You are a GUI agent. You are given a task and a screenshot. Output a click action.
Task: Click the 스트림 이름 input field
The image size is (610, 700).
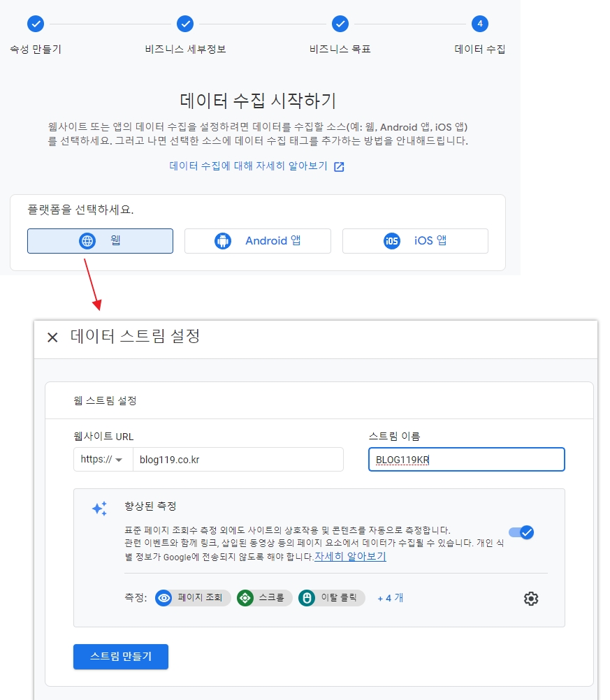click(x=466, y=459)
